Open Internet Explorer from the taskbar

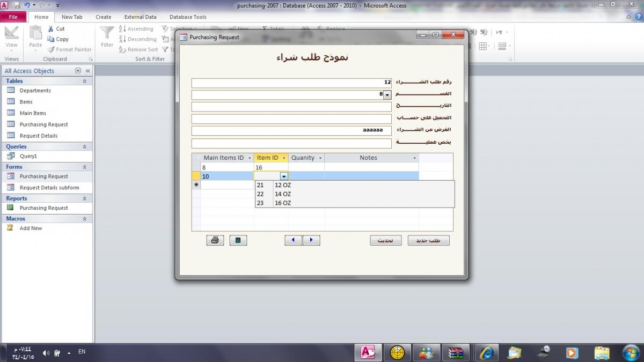click(486, 352)
